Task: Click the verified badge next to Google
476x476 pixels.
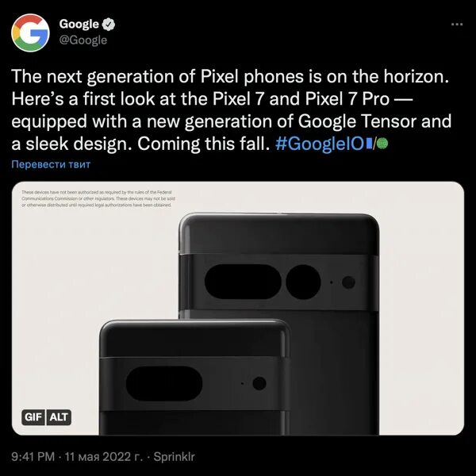Action: pos(109,25)
